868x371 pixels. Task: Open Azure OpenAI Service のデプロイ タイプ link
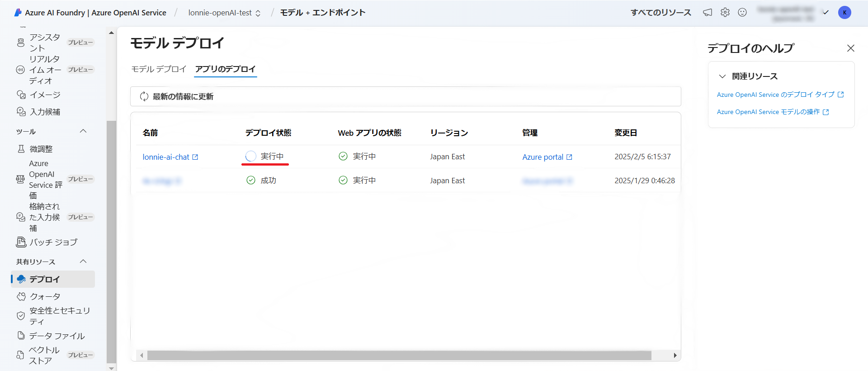point(776,95)
